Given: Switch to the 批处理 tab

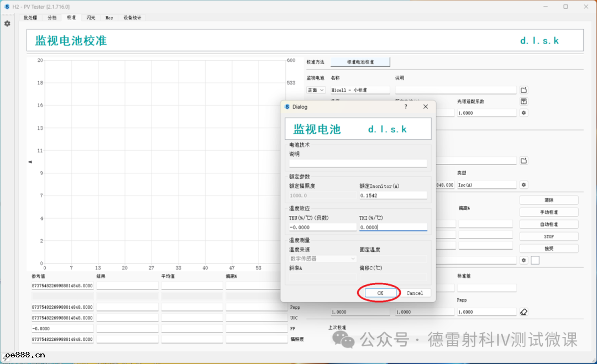Looking at the screenshot, I should tap(30, 18).
